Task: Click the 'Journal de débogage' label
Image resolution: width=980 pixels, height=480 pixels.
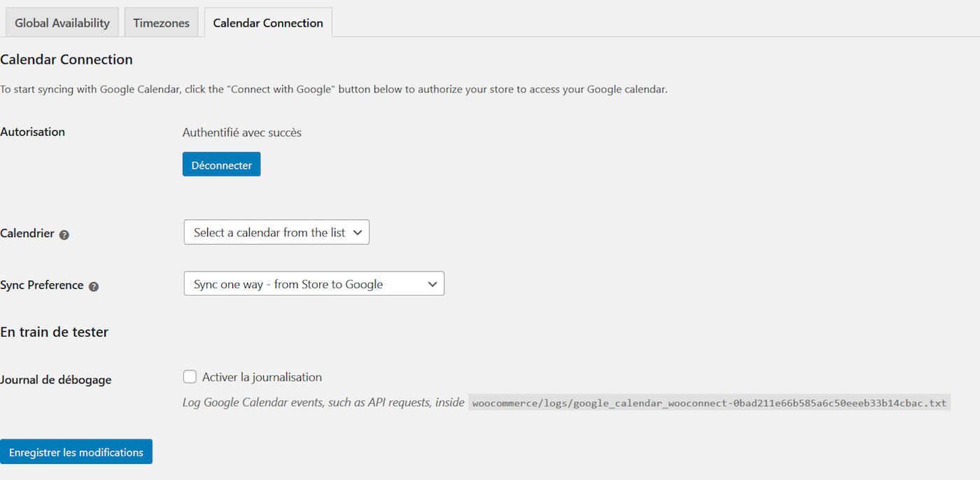Action: (x=56, y=380)
